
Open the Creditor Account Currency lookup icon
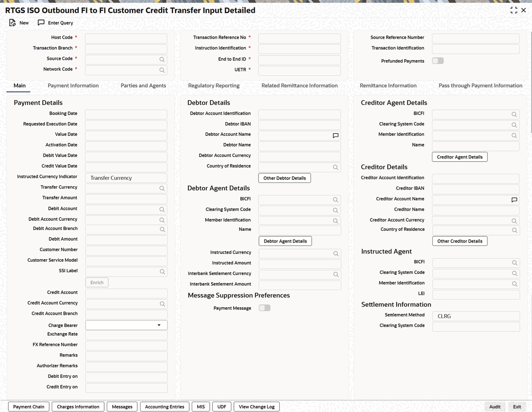click(514, 221)
